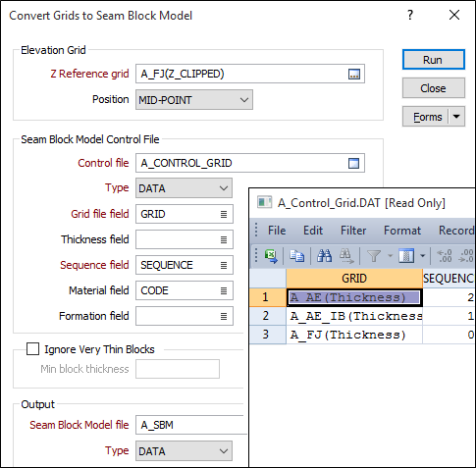This screenshot has height=468, width=476.
Task: Click the Run button
Action: 434,60
